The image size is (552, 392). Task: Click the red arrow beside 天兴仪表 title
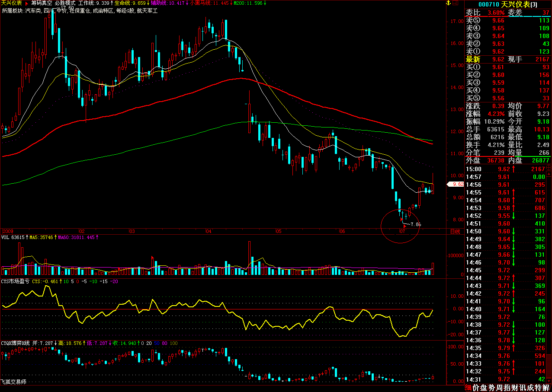click(27, 3)
